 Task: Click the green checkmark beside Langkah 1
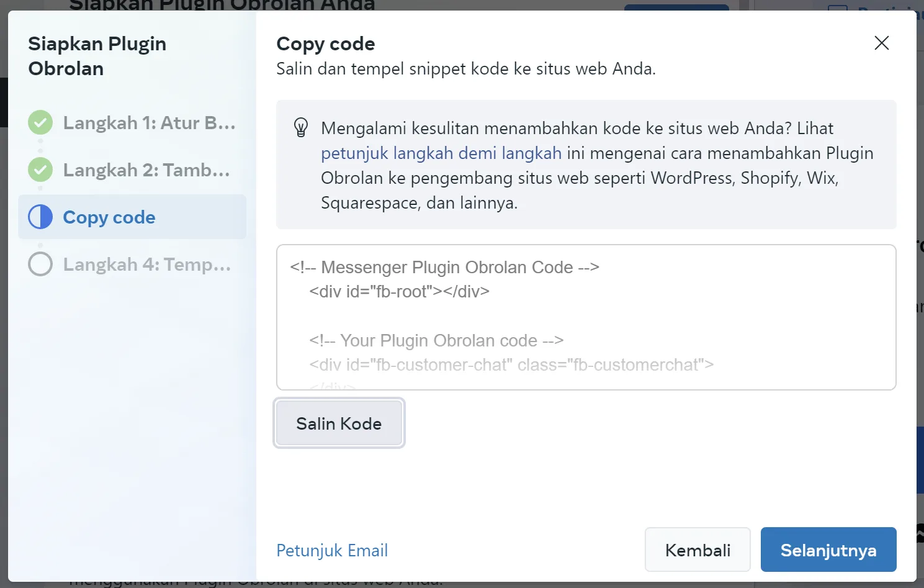click(40, 122)
